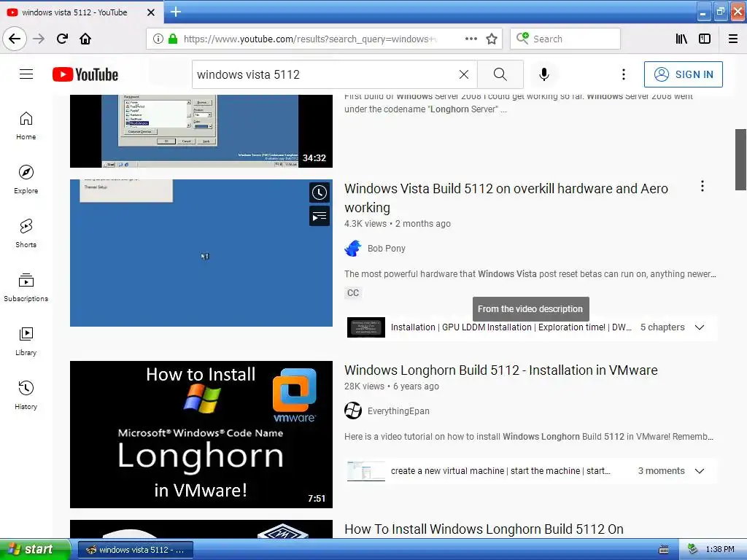Open the Windows start button
The width and height of the screenshot is (747, 560).
[x=34, y=549]
